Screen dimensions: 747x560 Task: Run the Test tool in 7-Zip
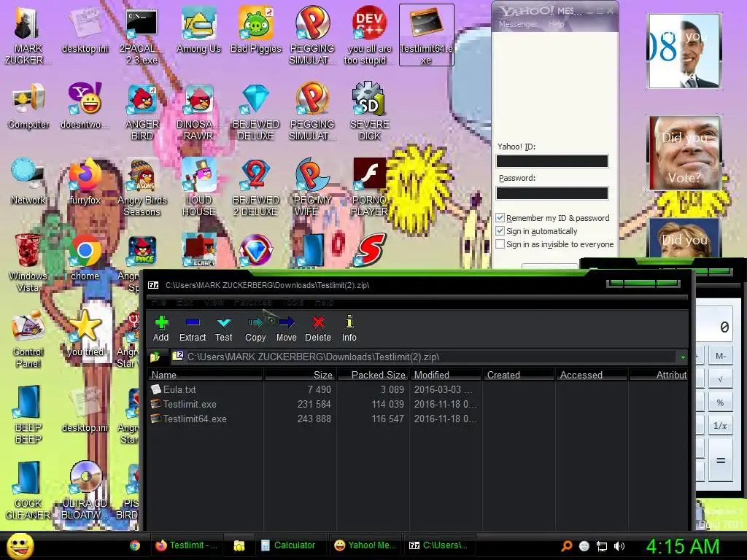click(x=223, y=328)
